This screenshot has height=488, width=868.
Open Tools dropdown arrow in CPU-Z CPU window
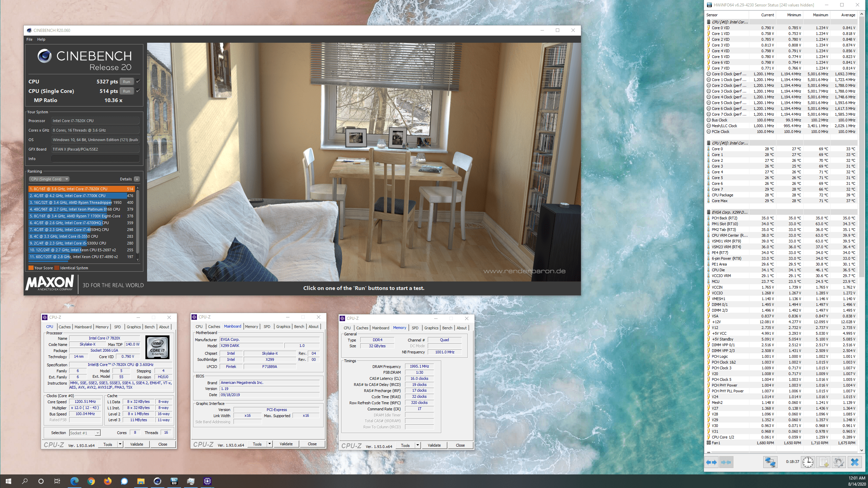[x=120, y=444]
